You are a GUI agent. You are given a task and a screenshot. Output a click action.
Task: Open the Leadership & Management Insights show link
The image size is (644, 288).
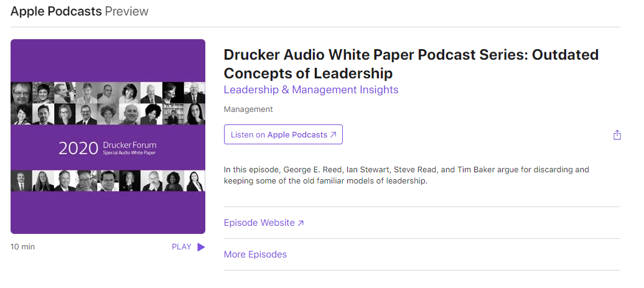tap(311, 90)
